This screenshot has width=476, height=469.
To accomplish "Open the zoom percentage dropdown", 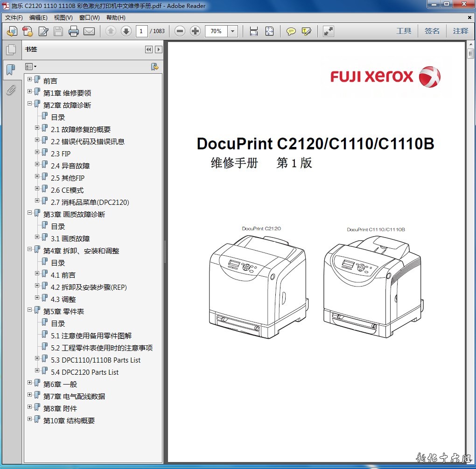I will point(233,31).
